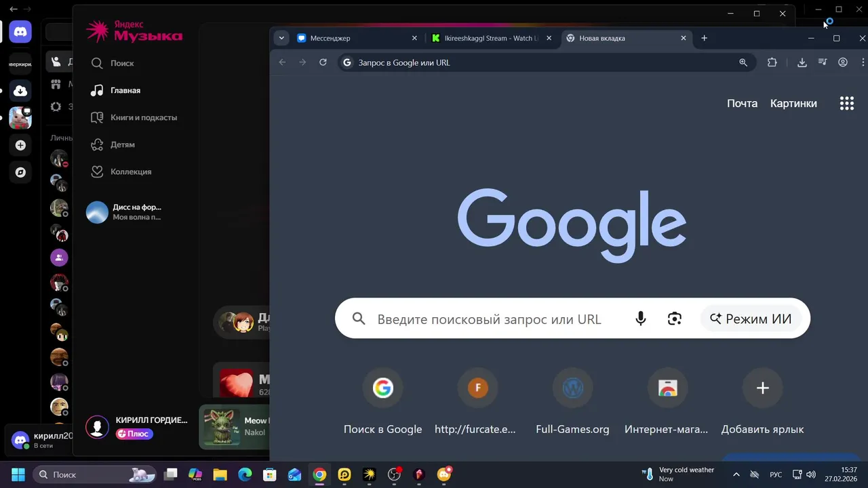This screenshot has height=488, width=868.
Task: Open File Explorer from taskbar
Action: pyautogui.click(x=220, y=474)
